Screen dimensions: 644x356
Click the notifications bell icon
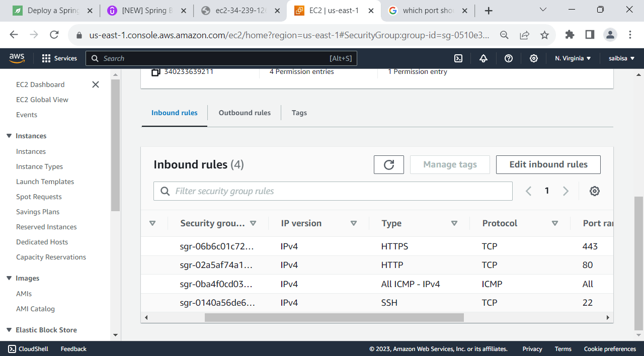(483, 58)
